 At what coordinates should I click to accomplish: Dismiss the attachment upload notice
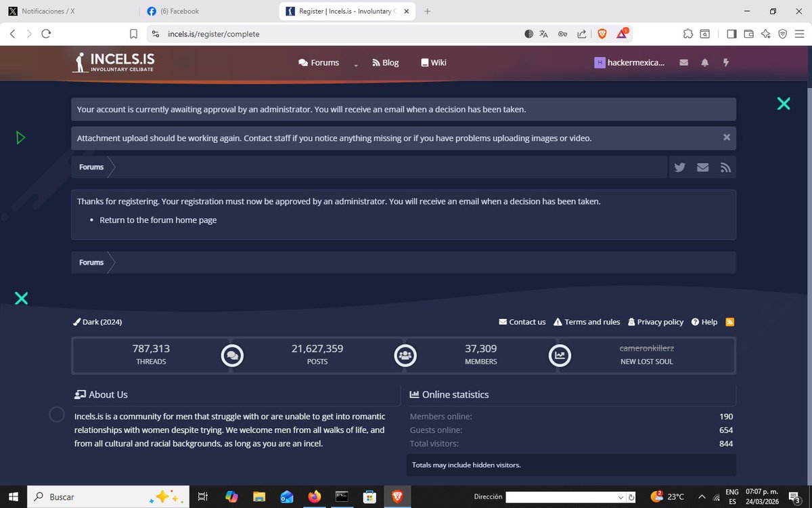click(727, 137)
